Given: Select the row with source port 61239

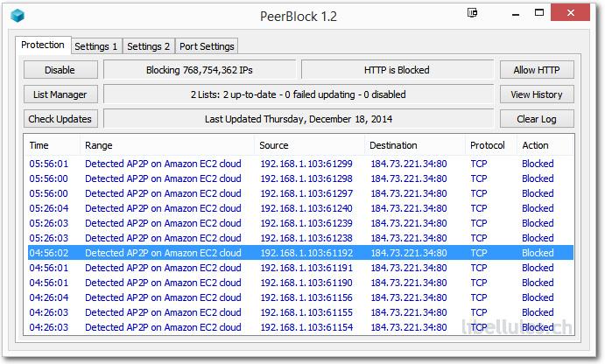Looking at the screenshot, I should coord(300,223).
